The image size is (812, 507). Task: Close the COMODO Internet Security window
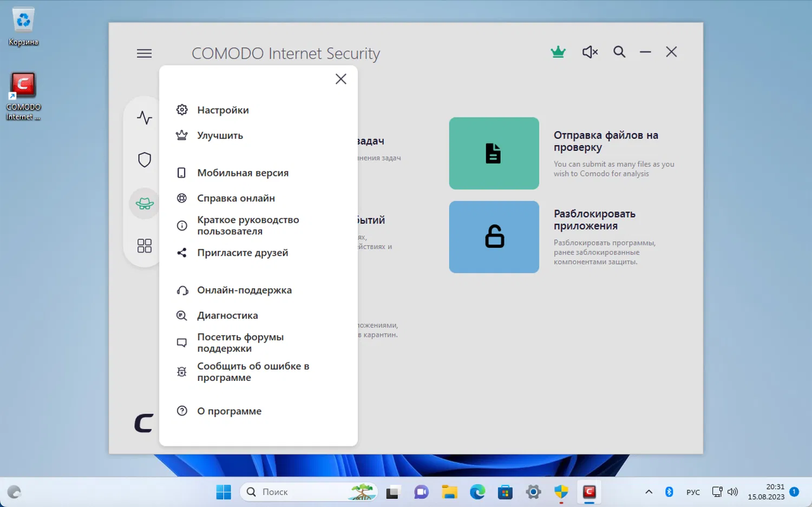point(671,52)
